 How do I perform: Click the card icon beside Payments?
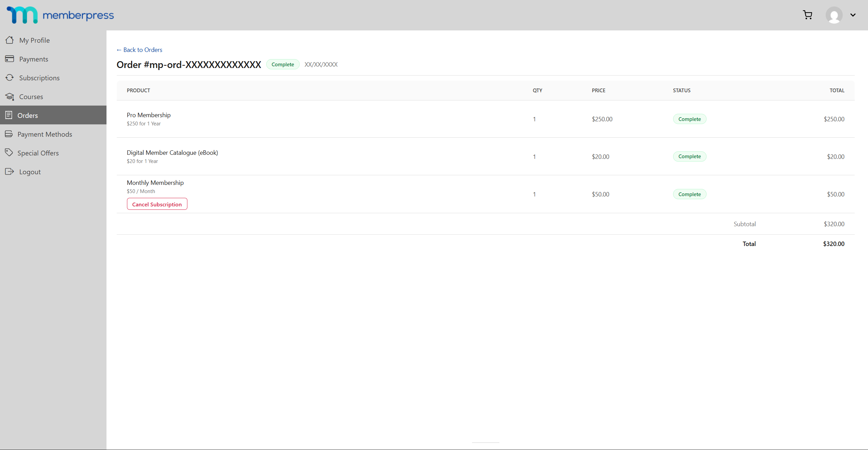10,59
